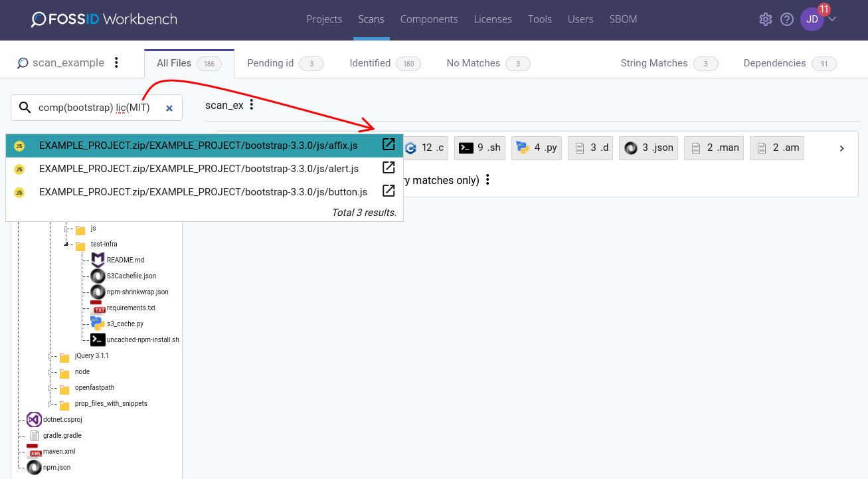
Task: Open the settings gear icon
Action: [x=766, y=19]
